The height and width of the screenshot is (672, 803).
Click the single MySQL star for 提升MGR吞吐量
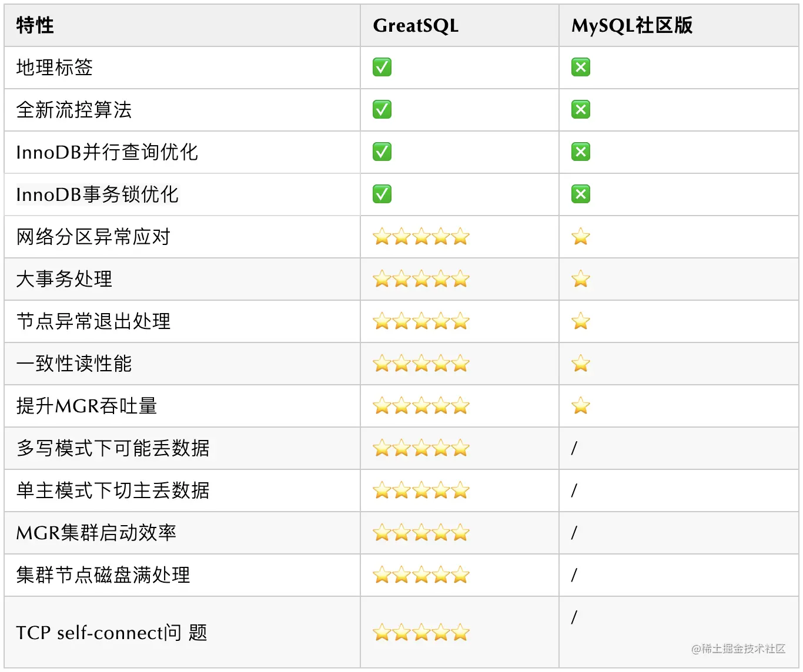(581, 406)
